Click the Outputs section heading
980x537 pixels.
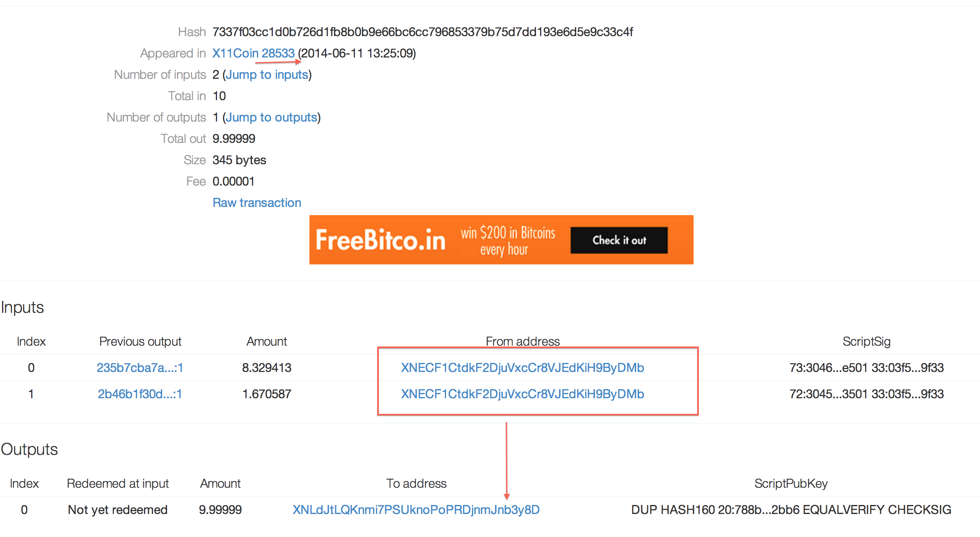[30, 449]
